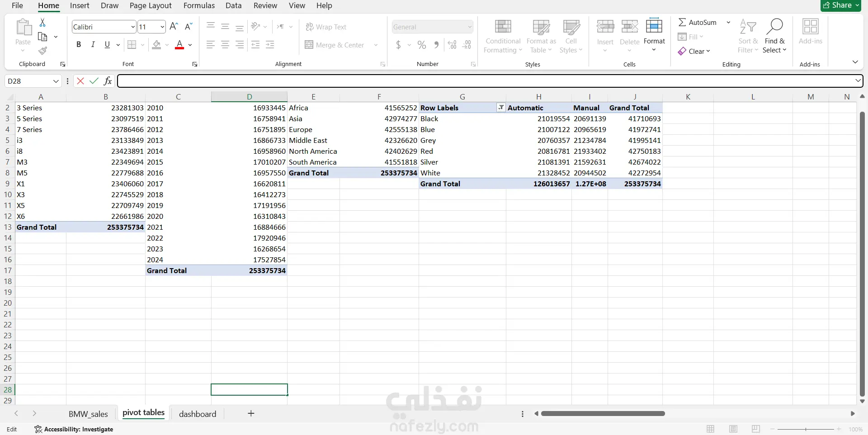The width and height of the screenshot is (868, 435).
Task: Click the Copy icon in Clipboard
Action: pyautogui.click(x=43, y=37)
